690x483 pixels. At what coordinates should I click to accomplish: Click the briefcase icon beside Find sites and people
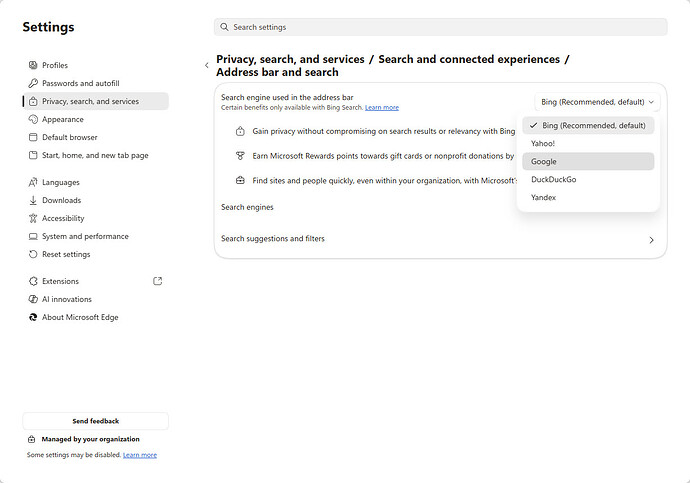coord(240,180)
